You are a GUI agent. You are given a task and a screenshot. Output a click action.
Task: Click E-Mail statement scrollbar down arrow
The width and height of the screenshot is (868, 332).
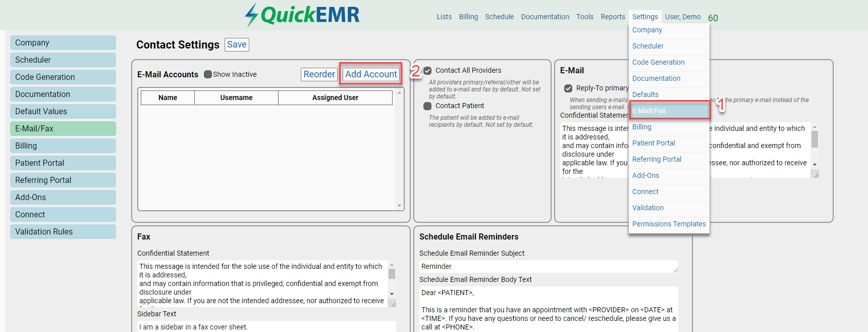pos(815,164)
